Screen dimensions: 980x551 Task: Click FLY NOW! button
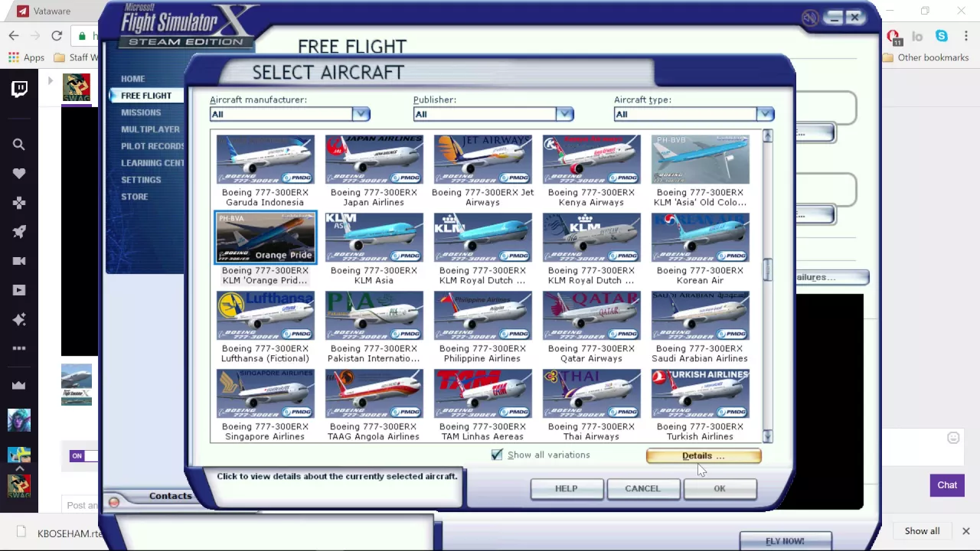pyautogui.click(x=786, y=541)
